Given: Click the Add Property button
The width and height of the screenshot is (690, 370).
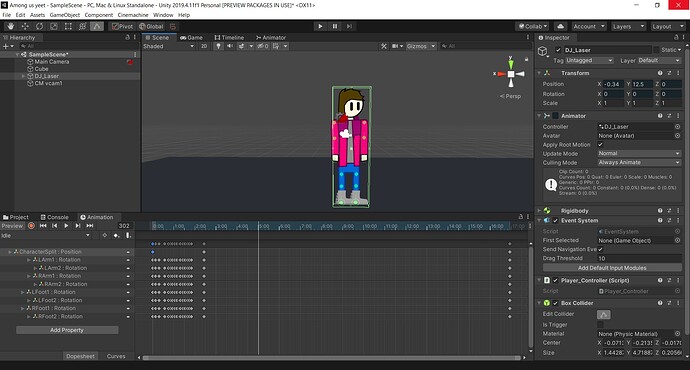Looking at the screenshot, I should pyautogui.click(x=67, y=330).
